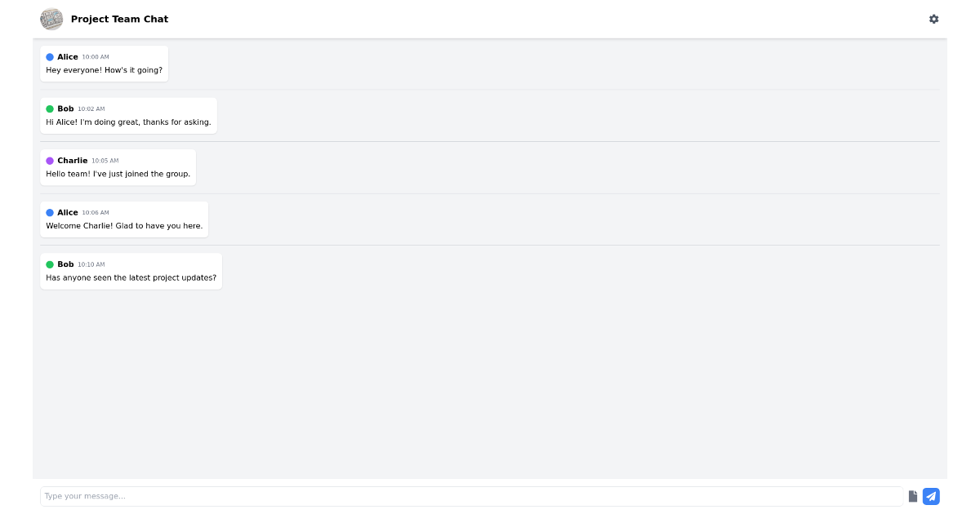
Task: Click Bob's name on his first message
Action: [x=65, y=109]
